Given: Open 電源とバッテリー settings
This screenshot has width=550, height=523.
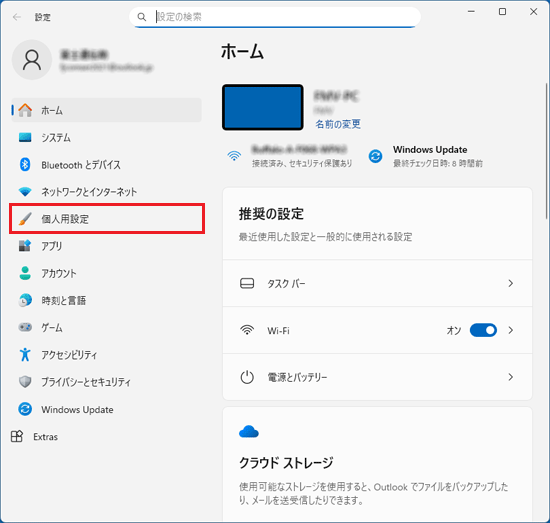Looking at the screenshot, I should coord(377,377).
